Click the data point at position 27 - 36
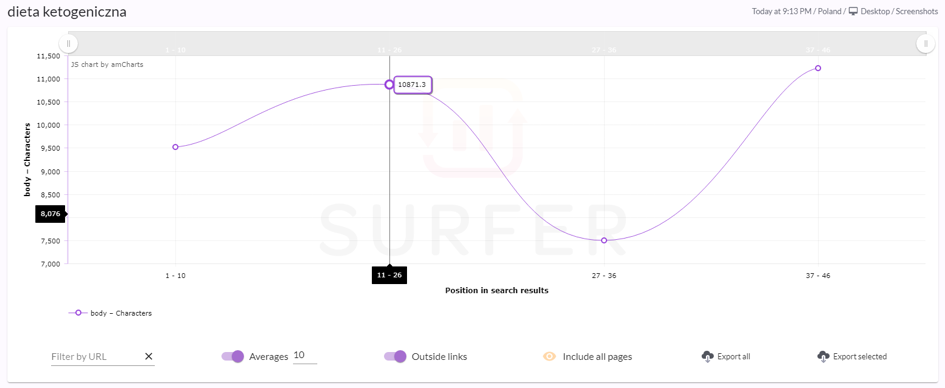This screenshot has height=388, width=945. pyautogui.click(x=604, y=240)
